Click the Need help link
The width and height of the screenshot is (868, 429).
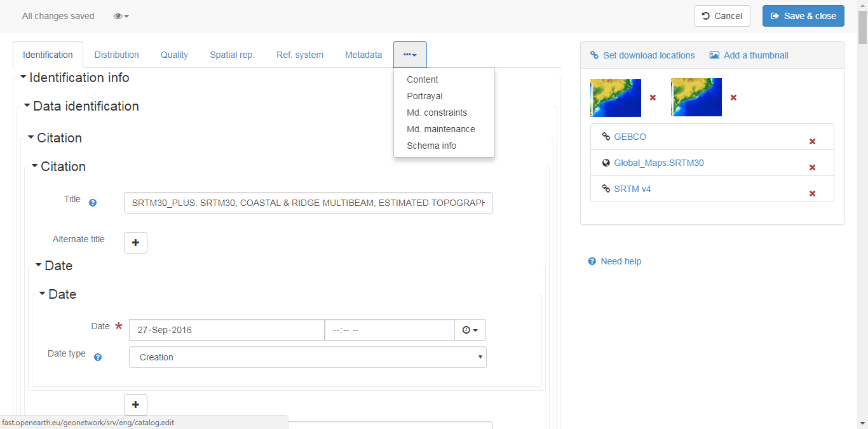(614, 261)
